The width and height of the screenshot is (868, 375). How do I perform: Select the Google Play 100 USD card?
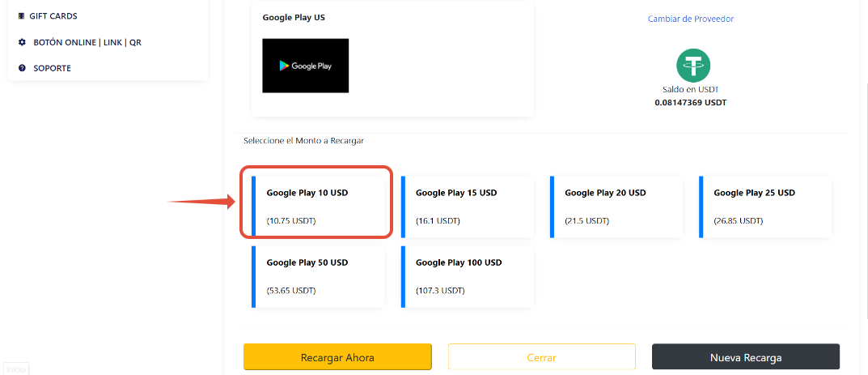tap(468, 276)
